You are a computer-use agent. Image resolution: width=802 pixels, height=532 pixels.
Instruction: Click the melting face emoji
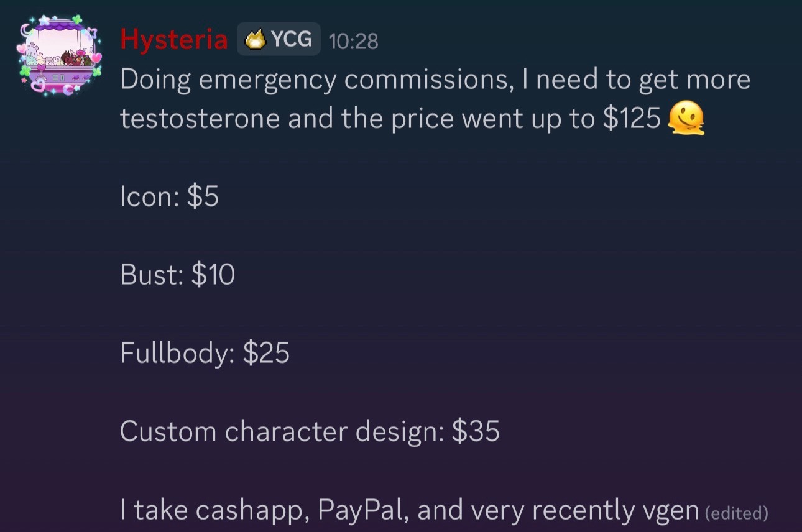(x=686, y=118)
